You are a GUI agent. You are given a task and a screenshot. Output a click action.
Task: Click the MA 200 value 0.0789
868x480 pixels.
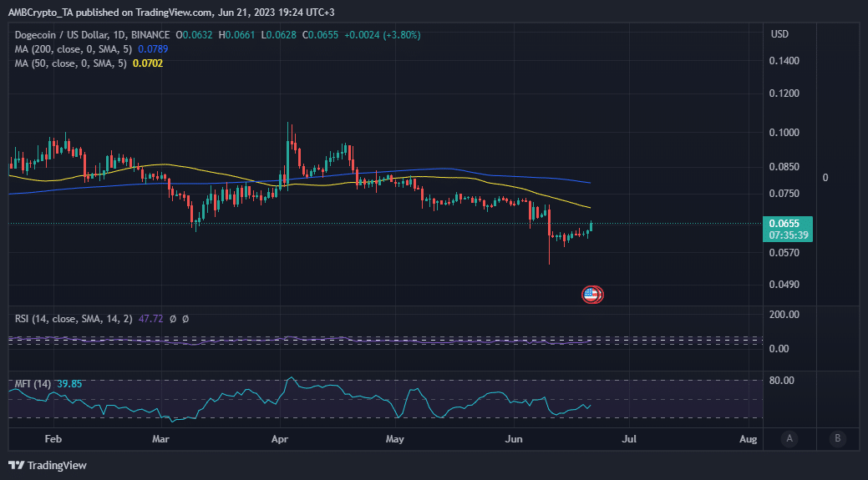pyautogui.click(x=153, y=49)
